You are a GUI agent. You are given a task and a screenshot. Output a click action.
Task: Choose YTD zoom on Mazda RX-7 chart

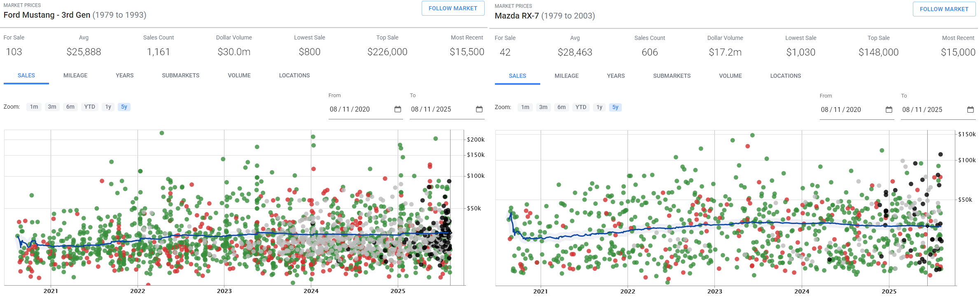click(x=581, y=107)
